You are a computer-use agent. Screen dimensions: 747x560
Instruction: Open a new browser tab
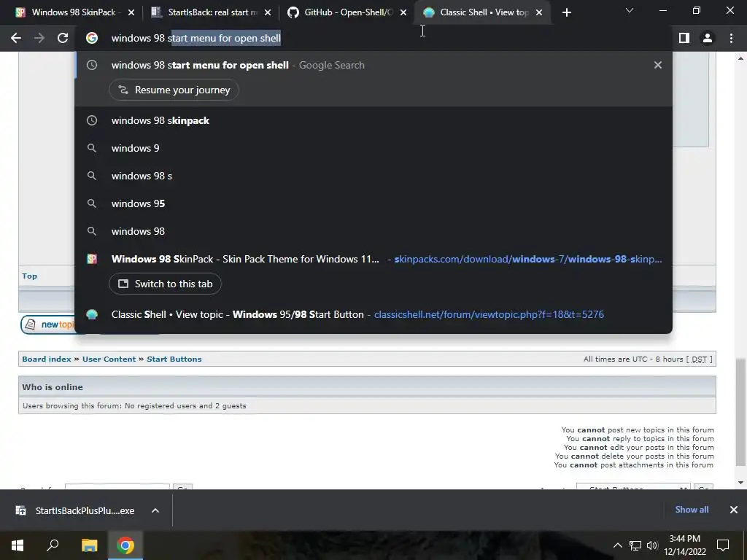(566, 13)
